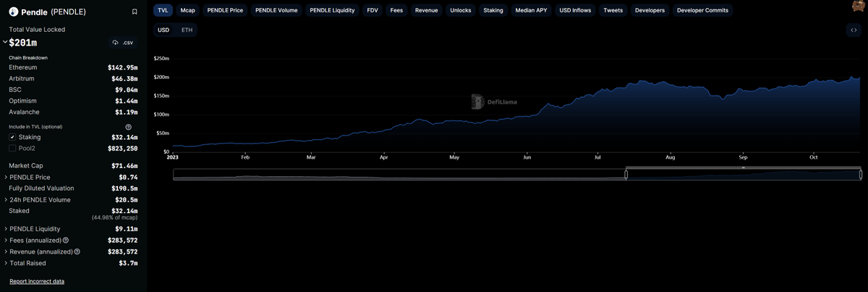Toggle the Median APY chart metric
Image resolution: width=868 pixels, height=292 pixels.
[x=532, y=10]
